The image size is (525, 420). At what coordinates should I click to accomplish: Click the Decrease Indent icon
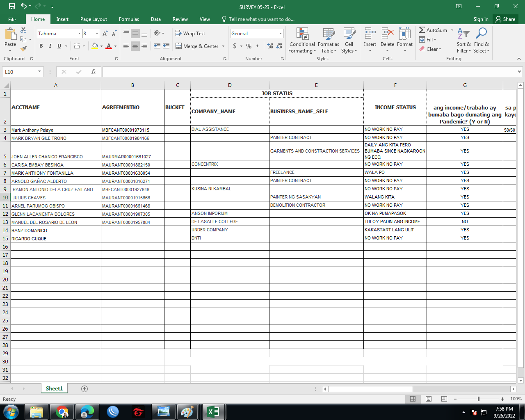tap(157, 46)
